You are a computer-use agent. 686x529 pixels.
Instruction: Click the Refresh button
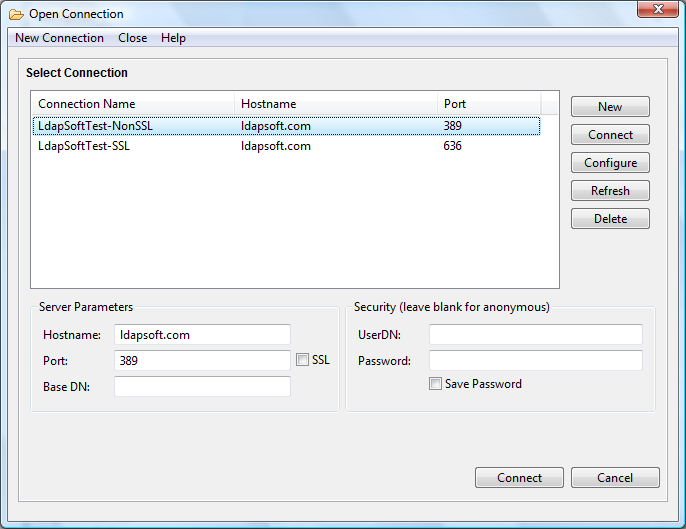tap(610, 191)
